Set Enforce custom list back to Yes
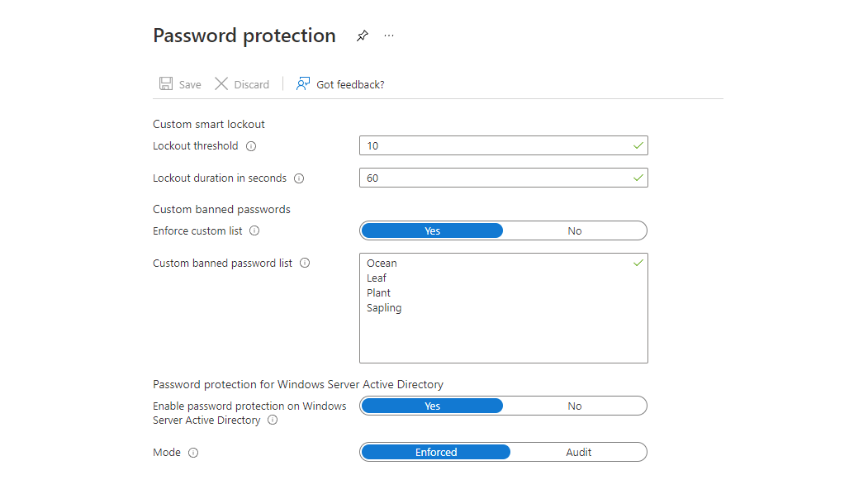Viewport: 868px width, 494px height. pyautogui.click(x=432, y=230)
